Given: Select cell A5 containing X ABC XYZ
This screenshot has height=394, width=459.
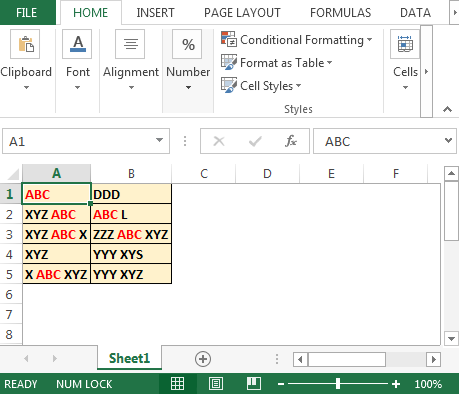Looking at the screenshot, I should (x=57, y=274).
